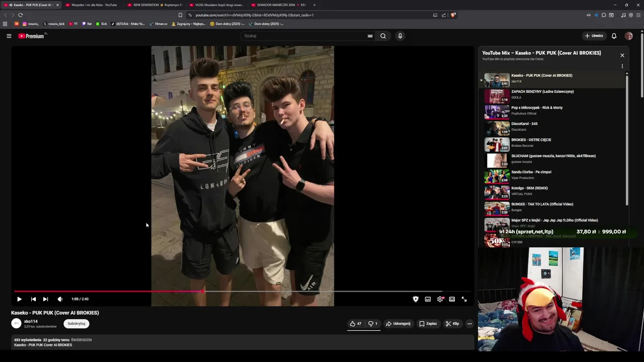Reload the page
The width and height of the screenshot is (644, 362).
tap(21, 15)
